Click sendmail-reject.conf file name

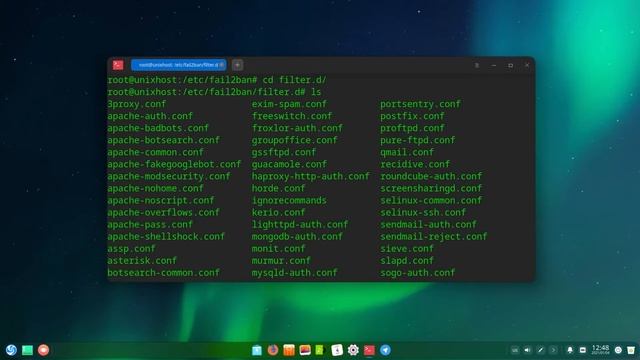434,237
